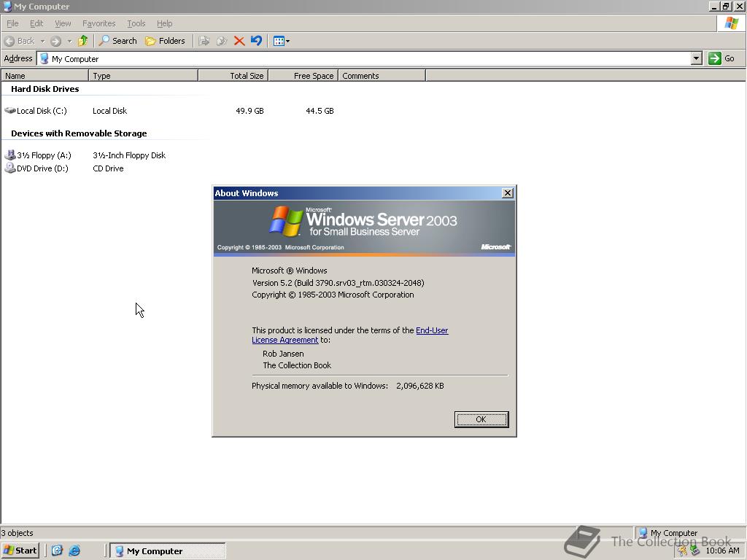Viewport: 747px width, 560px height.
Task: Sort by the Total Size column header
Action: coord(233,75)
